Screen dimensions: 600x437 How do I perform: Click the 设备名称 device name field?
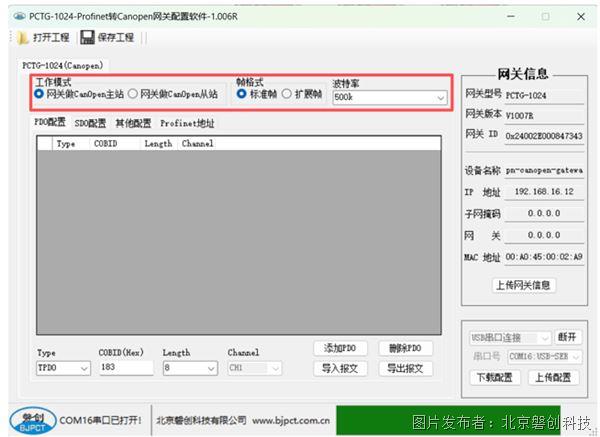point(544,170)
